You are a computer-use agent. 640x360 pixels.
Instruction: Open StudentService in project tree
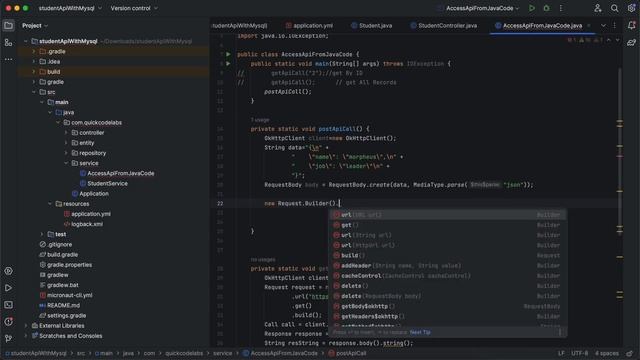point(107,184)
